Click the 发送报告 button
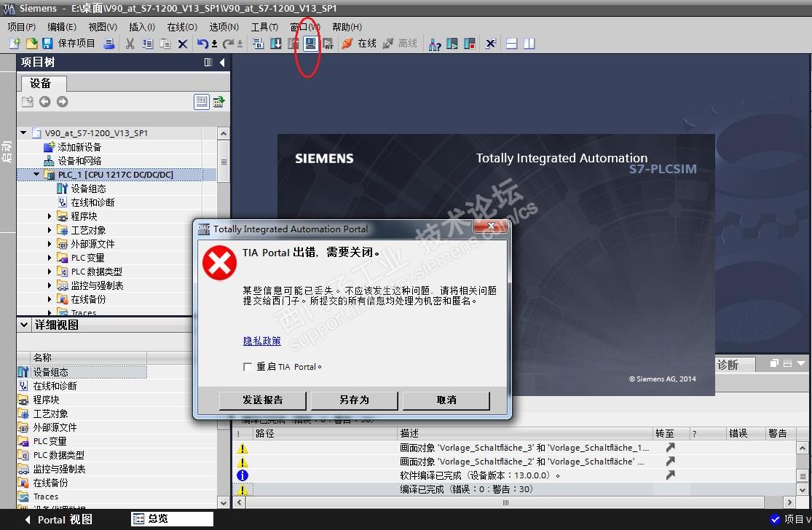 point(263,400)
